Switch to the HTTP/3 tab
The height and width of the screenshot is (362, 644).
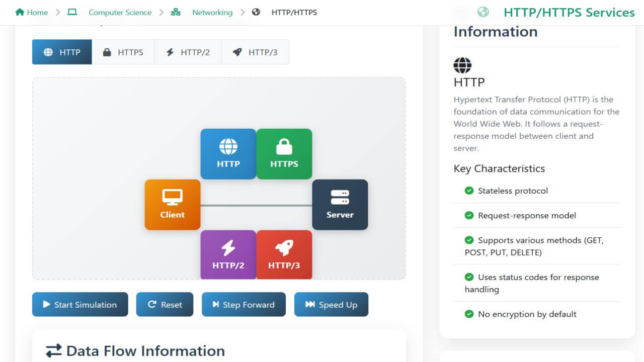pos(255,52)
